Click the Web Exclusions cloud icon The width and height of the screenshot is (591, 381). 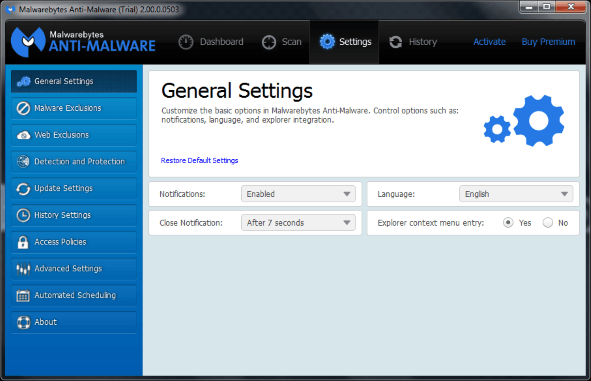tap(23, 135)
